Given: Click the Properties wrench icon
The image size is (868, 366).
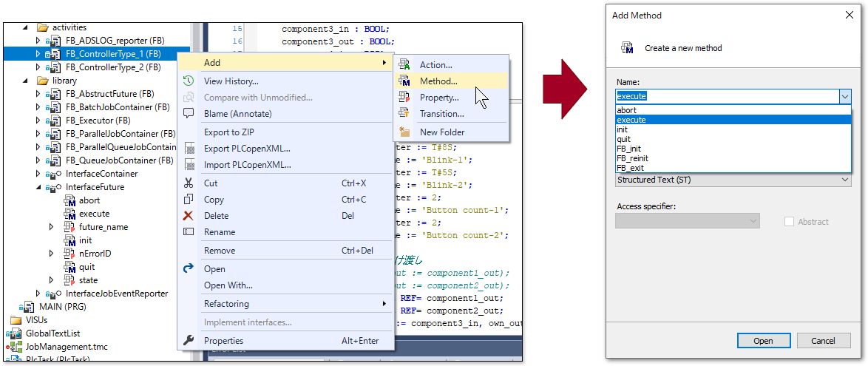Looking at the screenshot, I should coord(189,341).
